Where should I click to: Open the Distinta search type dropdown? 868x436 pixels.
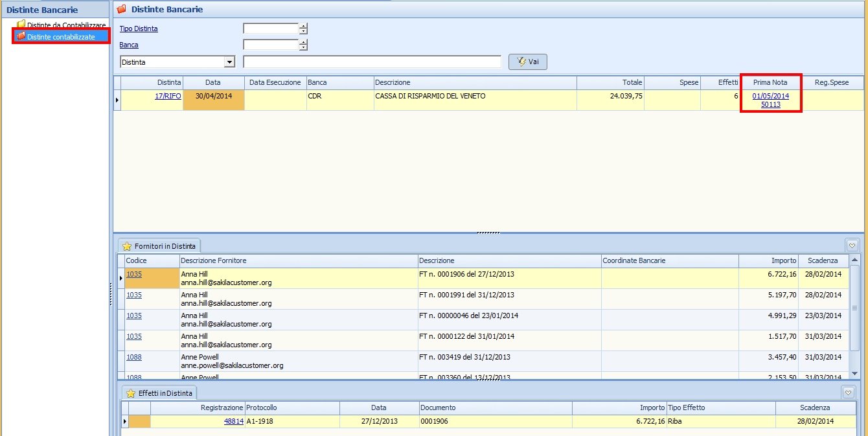[229, 62]
